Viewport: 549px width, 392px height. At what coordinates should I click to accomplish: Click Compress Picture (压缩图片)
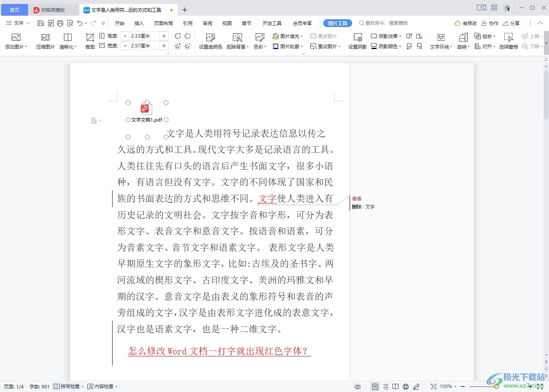[45, 41]
